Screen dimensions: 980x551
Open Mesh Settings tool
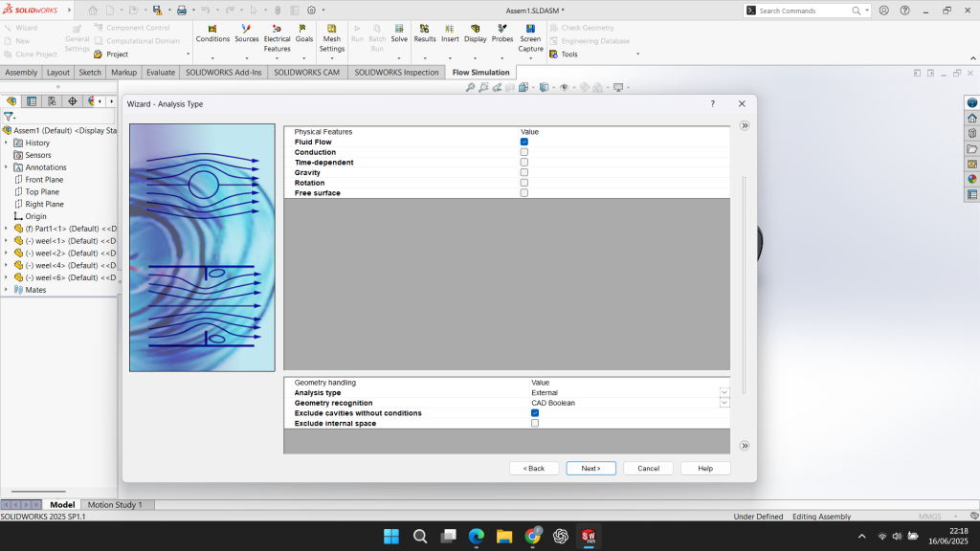pyautogui.click(x=332, y=38)
